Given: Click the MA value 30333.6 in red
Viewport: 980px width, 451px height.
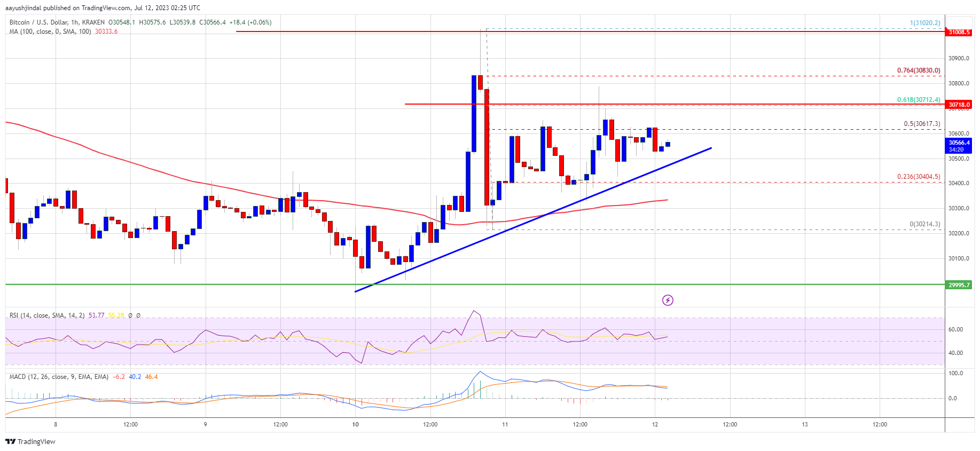Looking at the screenshot, I should pos(106,31).
